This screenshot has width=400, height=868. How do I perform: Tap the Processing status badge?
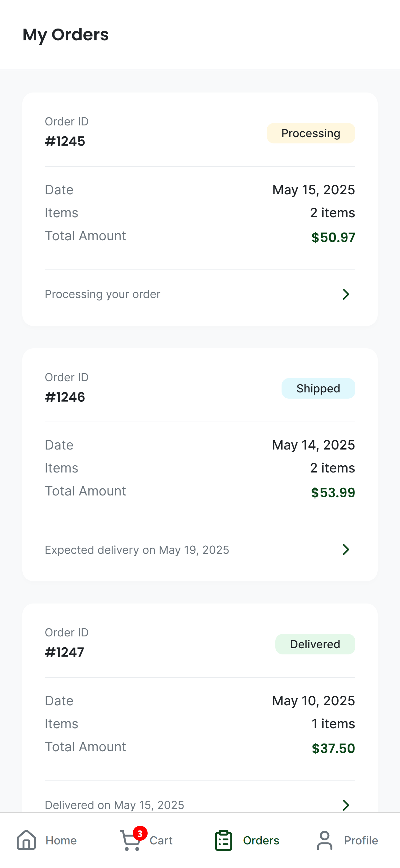click(x=311, y=133)
